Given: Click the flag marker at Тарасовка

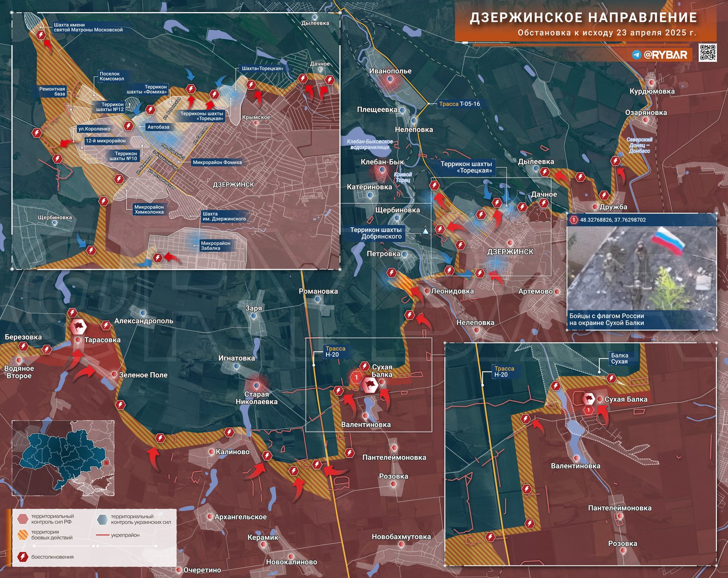Looking at the screenshot, I should (78, 327).
